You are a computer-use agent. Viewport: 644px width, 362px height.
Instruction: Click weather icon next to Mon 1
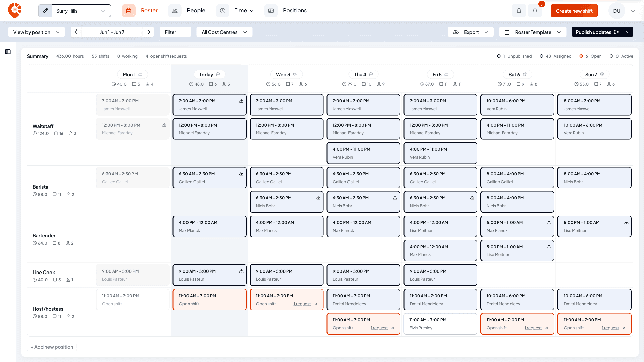tap(141, 74)
